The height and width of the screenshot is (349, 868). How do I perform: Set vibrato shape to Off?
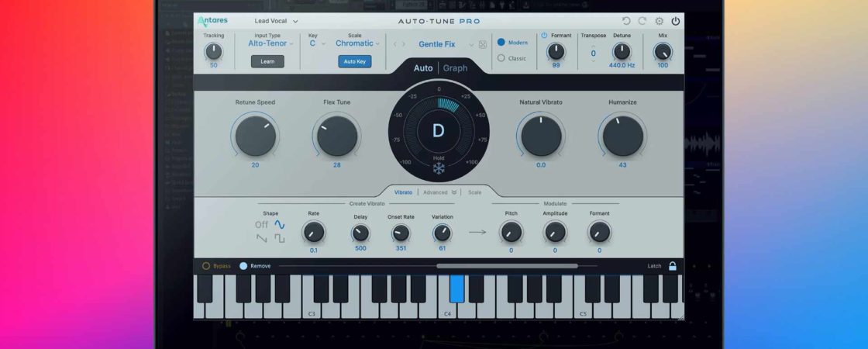[x=261, y=224]
